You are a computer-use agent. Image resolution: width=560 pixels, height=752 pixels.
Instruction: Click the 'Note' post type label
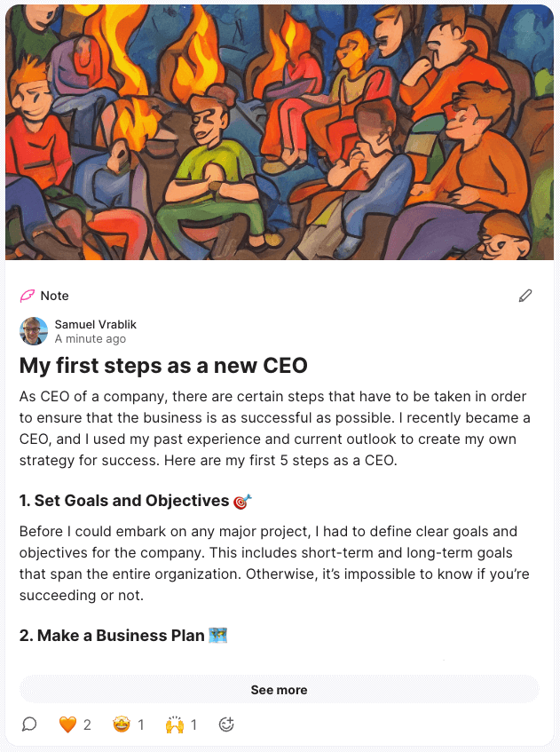[x=54, y=296]
